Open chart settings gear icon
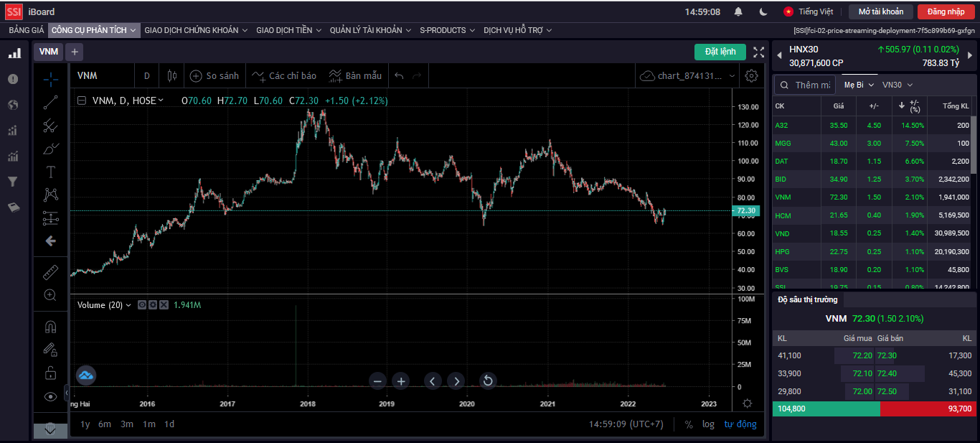The image size is (980, 443). pyautogui.click(x=751, y=75)
